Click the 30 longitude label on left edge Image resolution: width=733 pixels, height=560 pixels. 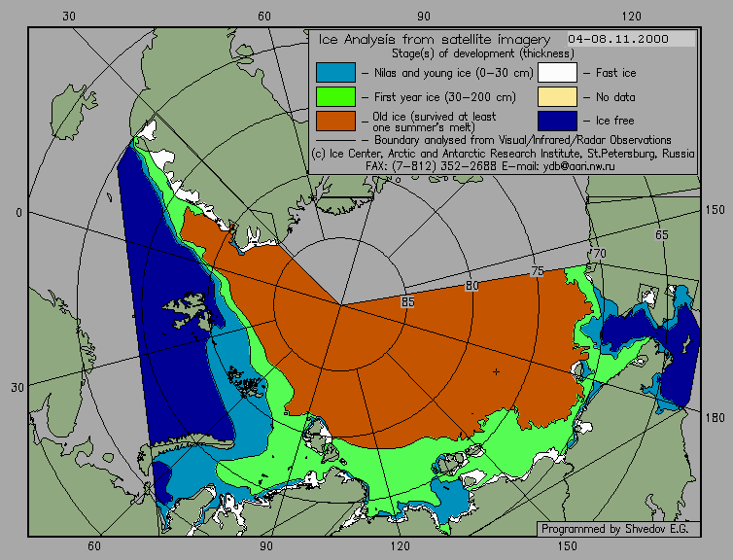(17, 388)
